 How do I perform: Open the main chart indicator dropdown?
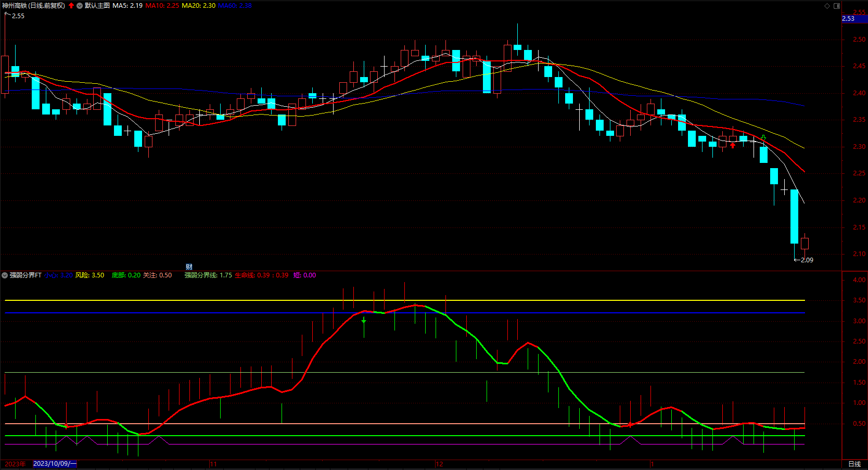tap(80, 6)
